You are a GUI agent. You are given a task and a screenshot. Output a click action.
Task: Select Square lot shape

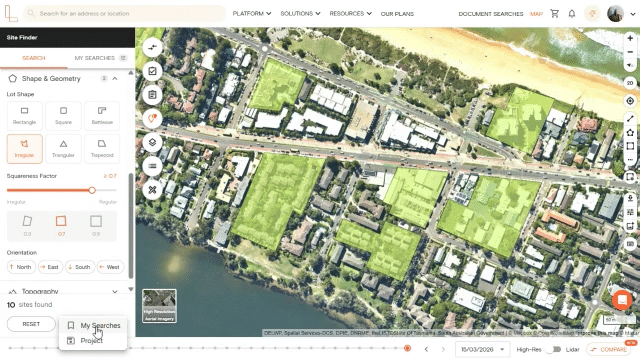pyautogui.click(x=63, y=116)
